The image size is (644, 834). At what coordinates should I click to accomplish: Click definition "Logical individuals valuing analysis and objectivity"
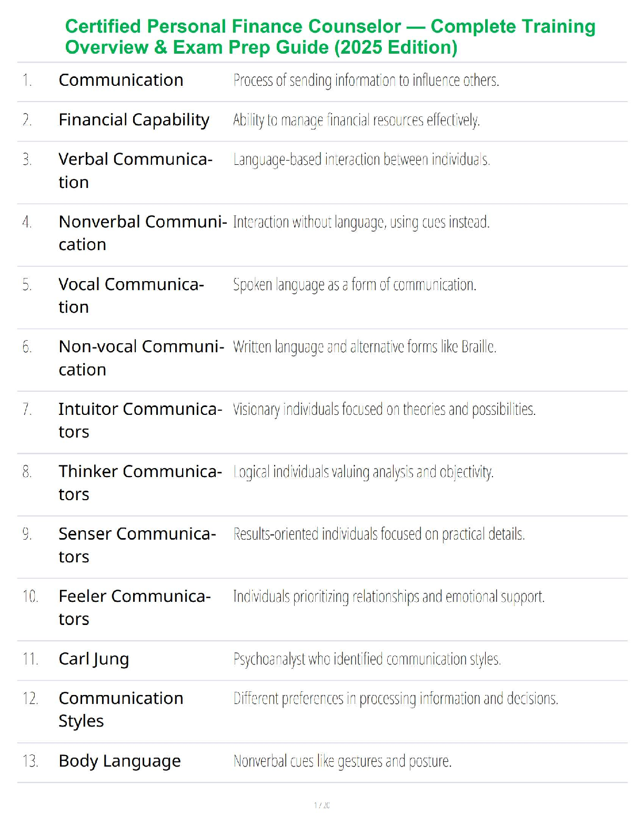[363, 472]
